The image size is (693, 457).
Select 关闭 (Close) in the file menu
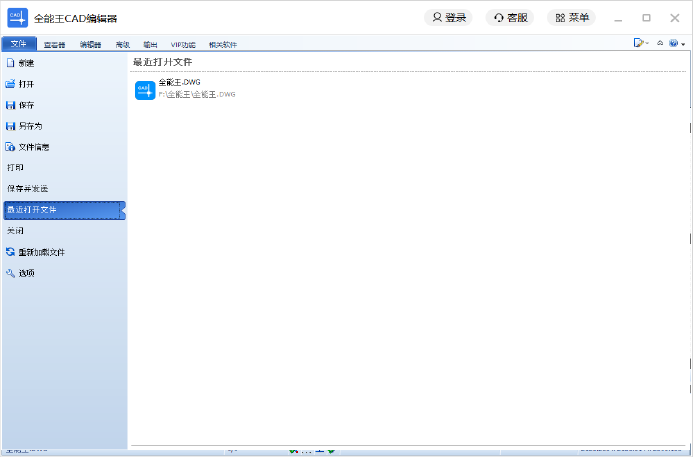15,231
